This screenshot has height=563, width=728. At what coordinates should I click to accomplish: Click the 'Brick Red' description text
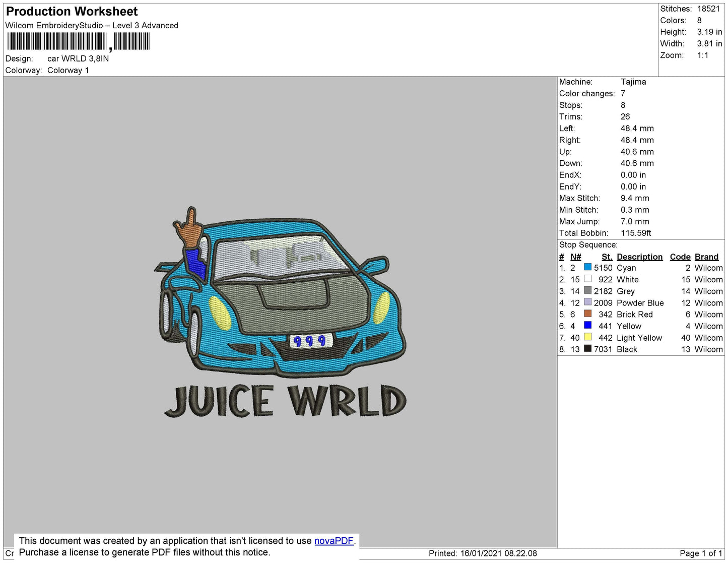coord(634,314)
